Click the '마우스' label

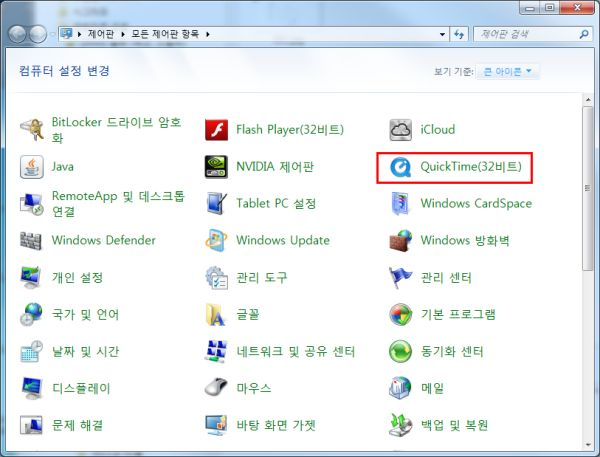pyautogui.click(x=254, y=388)
